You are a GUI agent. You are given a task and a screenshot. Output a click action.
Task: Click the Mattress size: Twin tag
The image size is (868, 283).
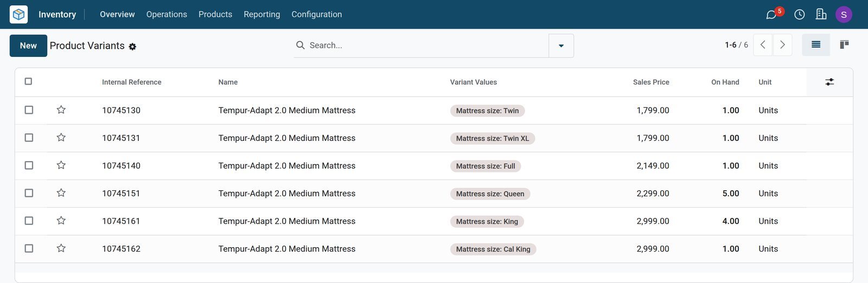(487, 111)
